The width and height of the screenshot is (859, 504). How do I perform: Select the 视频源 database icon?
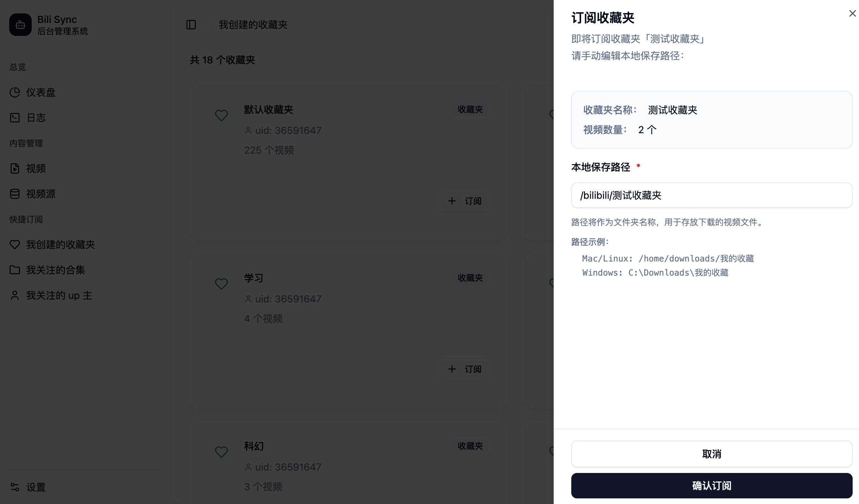[x=15, y=194]
